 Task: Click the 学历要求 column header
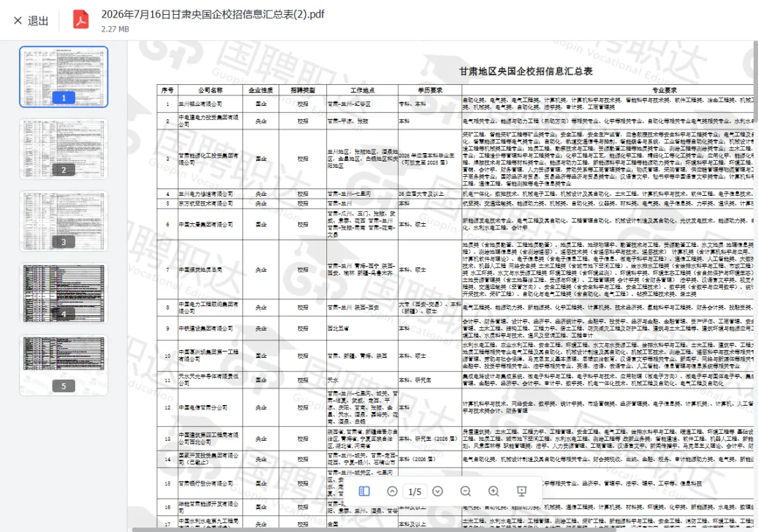pos(430,90)
